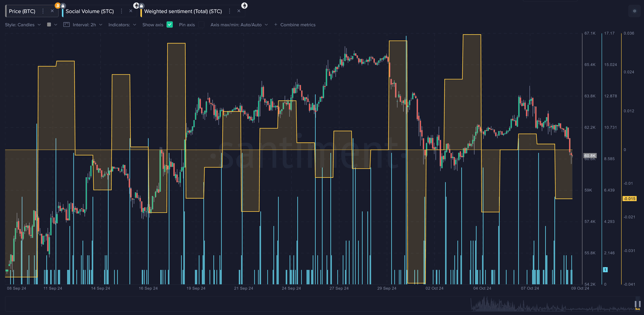
Task: Expand the Style: Candles dropdown
Action: point(23,25)
